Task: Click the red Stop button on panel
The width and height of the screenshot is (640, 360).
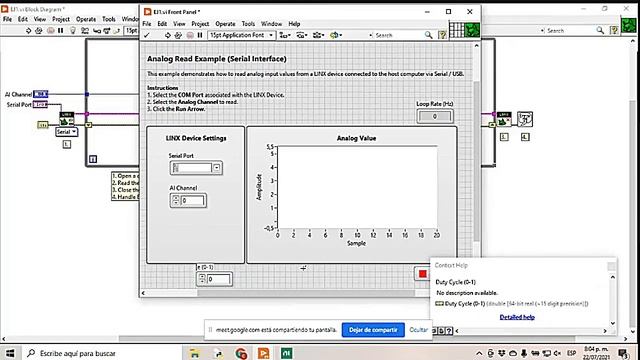Action: point(422,274)
